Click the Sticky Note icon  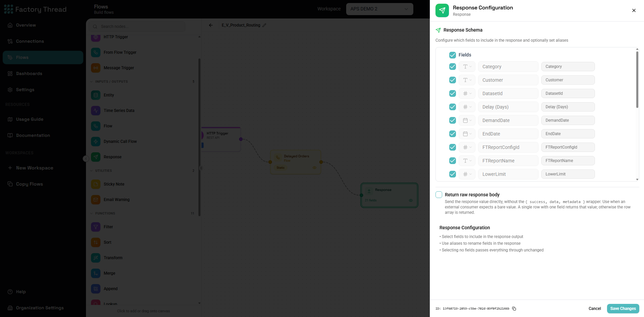(x=96, y=184)
